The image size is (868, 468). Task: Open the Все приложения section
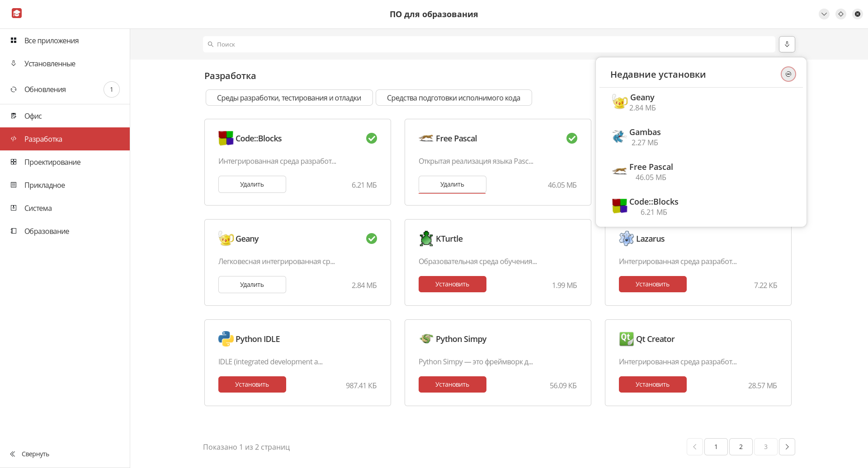(x=65, y=41)
